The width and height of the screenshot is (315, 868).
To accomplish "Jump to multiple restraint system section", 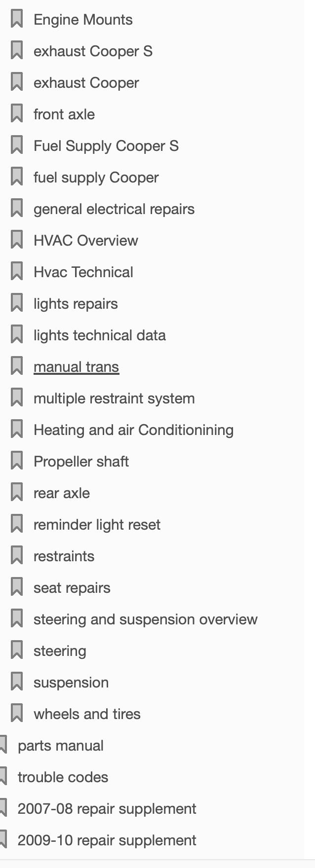I will (x=114, y=398).
